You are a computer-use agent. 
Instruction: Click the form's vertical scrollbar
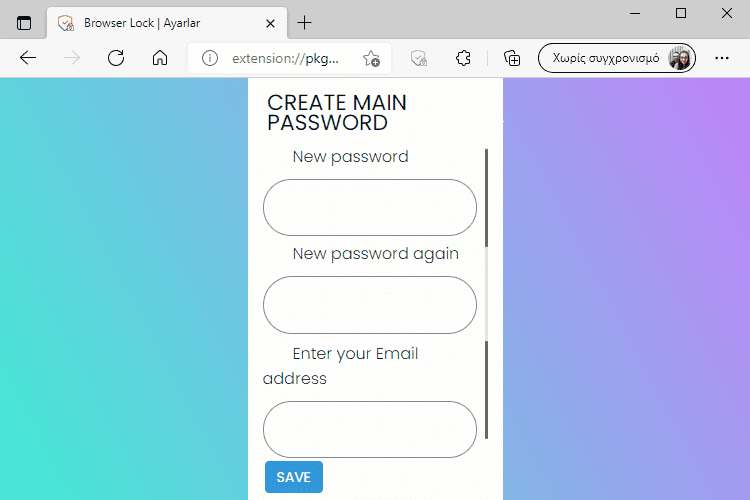click(x=486, y=294)
